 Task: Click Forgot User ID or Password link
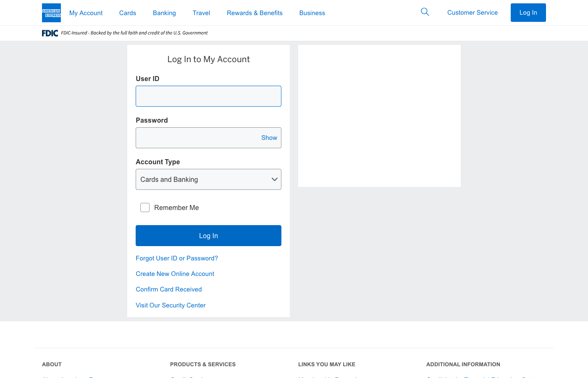(177, 258)
